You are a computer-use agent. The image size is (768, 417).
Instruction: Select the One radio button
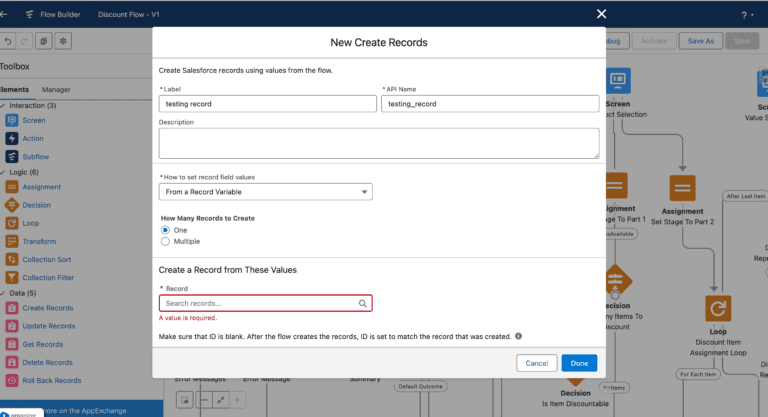click(166, 229)
